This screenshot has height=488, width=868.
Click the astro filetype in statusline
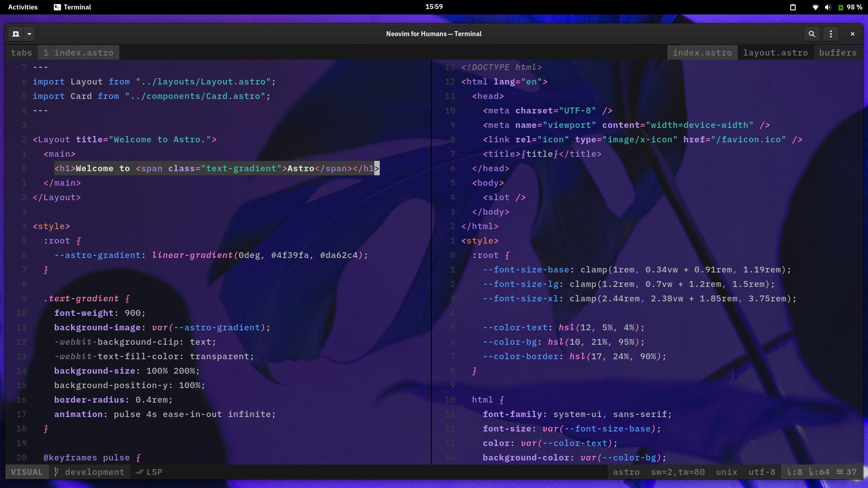[626, 472]
